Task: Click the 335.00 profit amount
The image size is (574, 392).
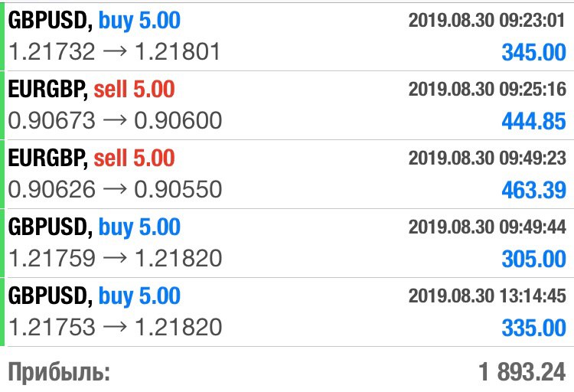Action: tap(533, 328)
